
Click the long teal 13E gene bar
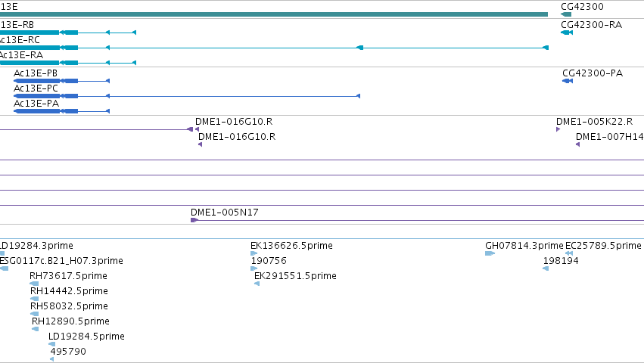(274, 14)
